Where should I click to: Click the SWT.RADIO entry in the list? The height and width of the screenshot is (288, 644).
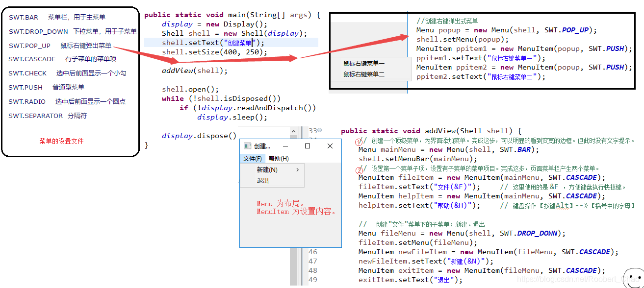67,102
